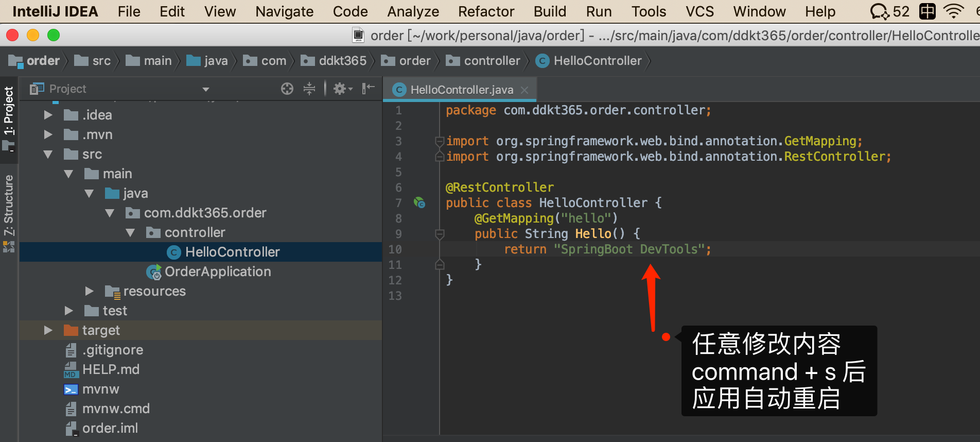Collapse the controller package
This screenshot has height=442, width=980.
point(130,232)
